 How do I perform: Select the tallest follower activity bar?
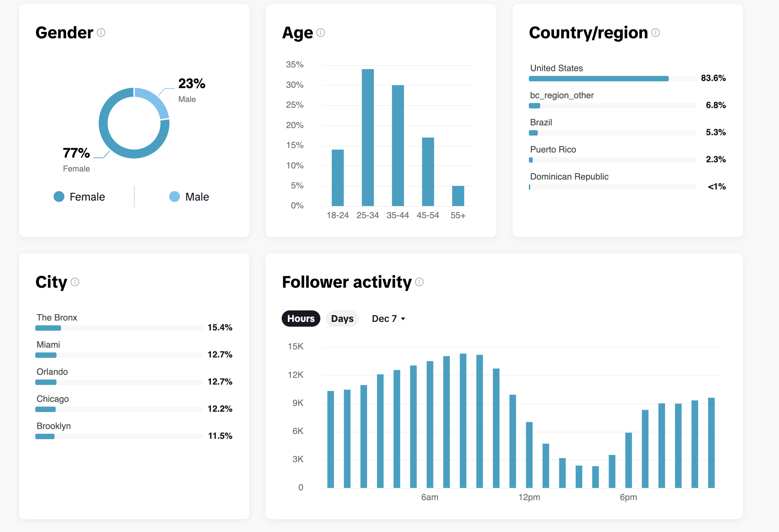point(463,421)
